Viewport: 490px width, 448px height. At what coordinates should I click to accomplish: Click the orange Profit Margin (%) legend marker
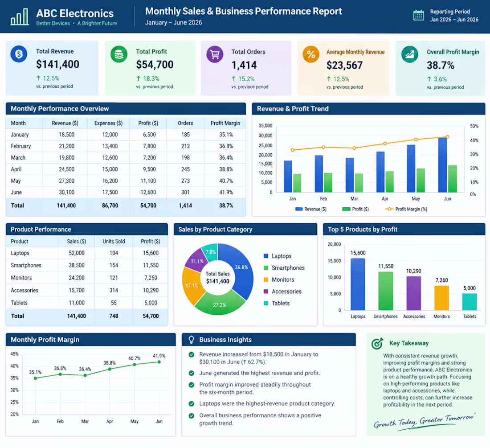[x=389, y=209]
